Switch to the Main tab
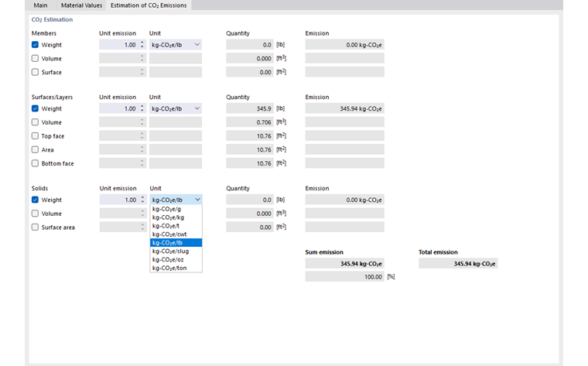 pyautogui.click(x=40, y=5)
